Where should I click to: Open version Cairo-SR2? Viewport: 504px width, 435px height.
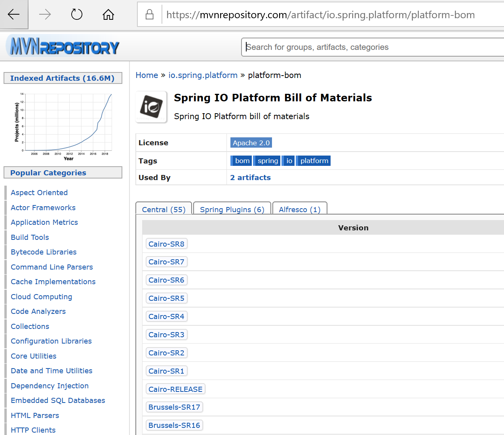(166, 353)
